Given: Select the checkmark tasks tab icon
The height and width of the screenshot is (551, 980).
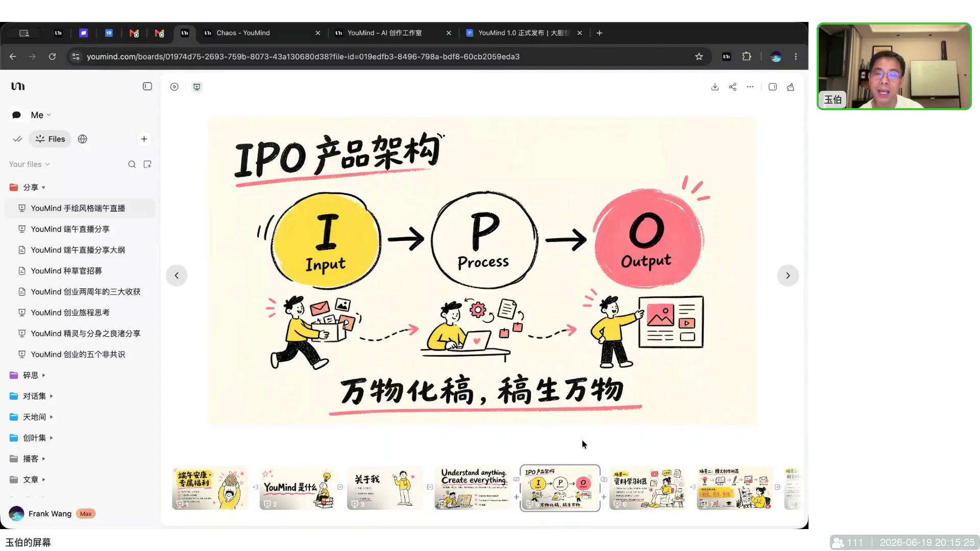Looking at the screenshot, I should click(17, 139).
